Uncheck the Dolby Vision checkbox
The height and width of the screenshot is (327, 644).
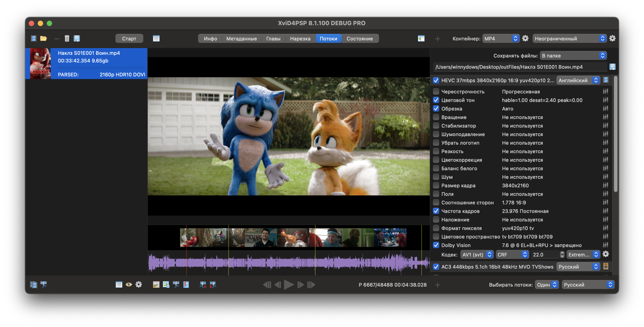point(436,245)
